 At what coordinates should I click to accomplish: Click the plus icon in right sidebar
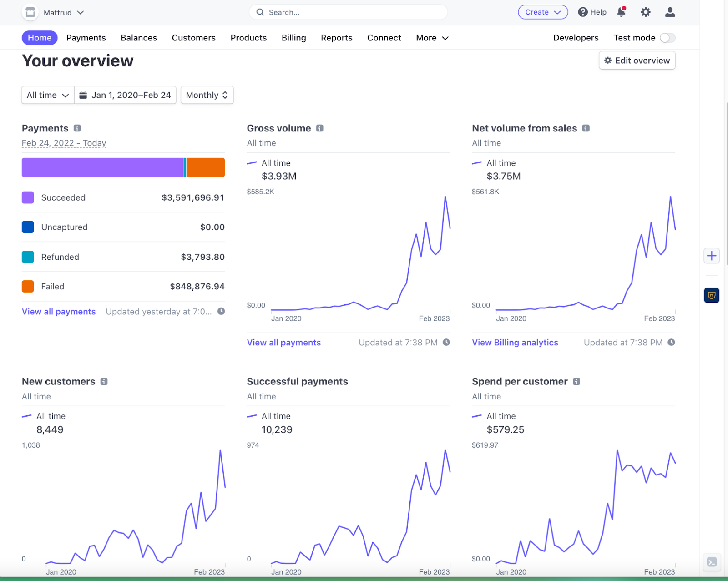tap(712, 256)
